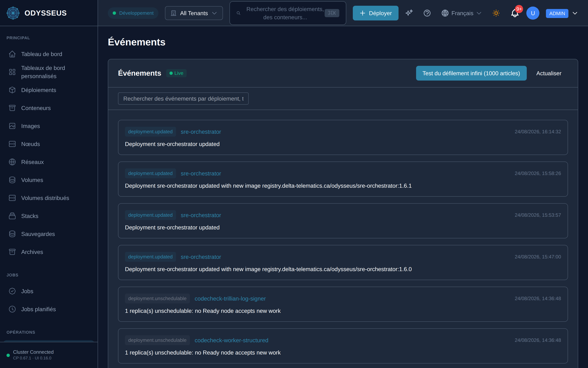Screen dimensions: 588x368
Task: Click the ADMIN role badge
Action: 557,13
